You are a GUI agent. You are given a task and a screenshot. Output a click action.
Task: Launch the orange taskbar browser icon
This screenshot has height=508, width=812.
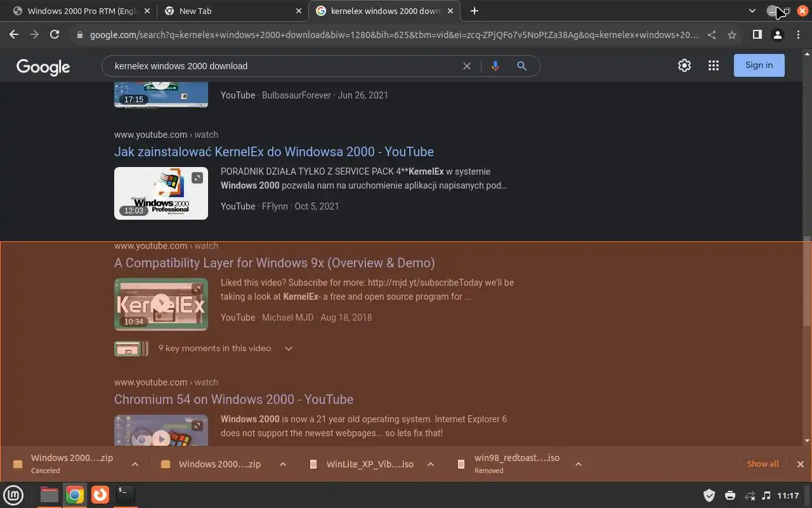(100, 495)
